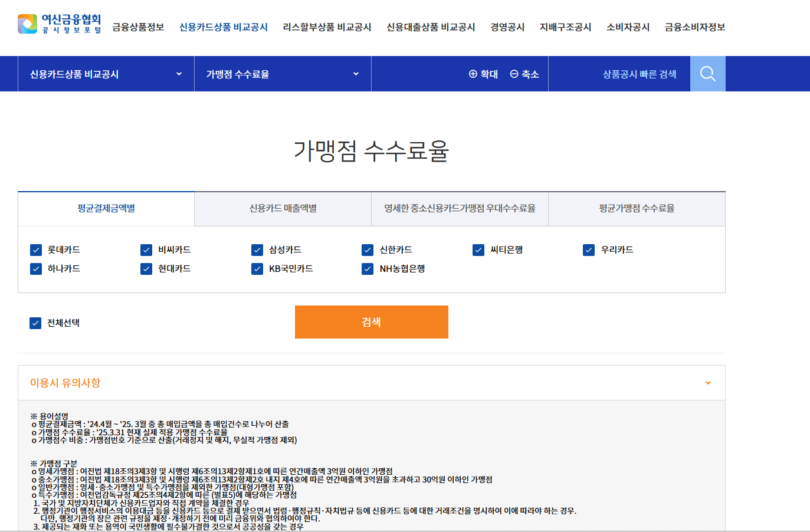Open 소비자공시 menu
The image size is (810, 532).
click(628, 27)
